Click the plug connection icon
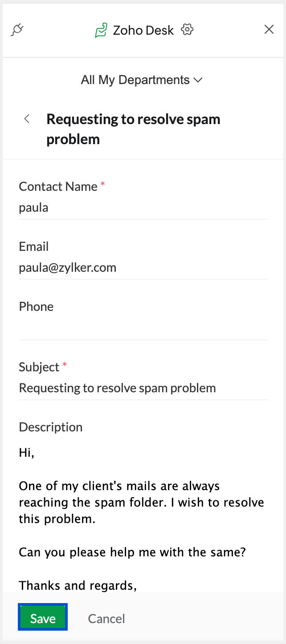 (17, 30)
